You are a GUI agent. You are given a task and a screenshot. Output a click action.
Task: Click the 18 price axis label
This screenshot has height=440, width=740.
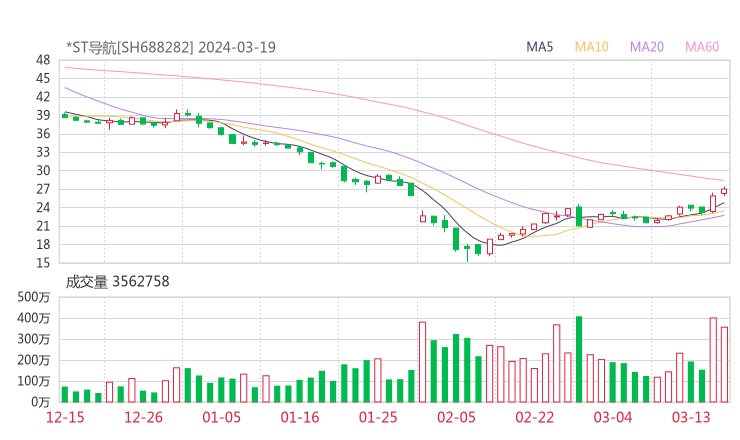tap(43, 245)
